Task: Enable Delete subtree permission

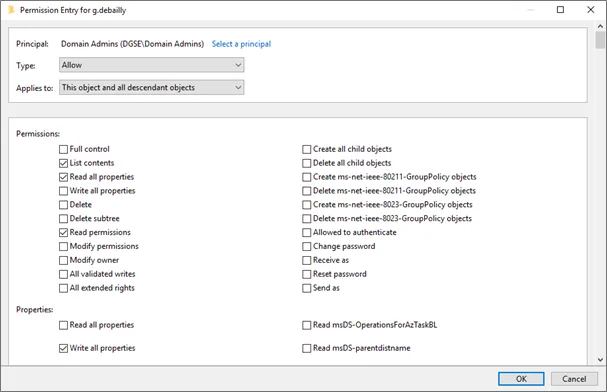Action: click(x=63, y=219)
